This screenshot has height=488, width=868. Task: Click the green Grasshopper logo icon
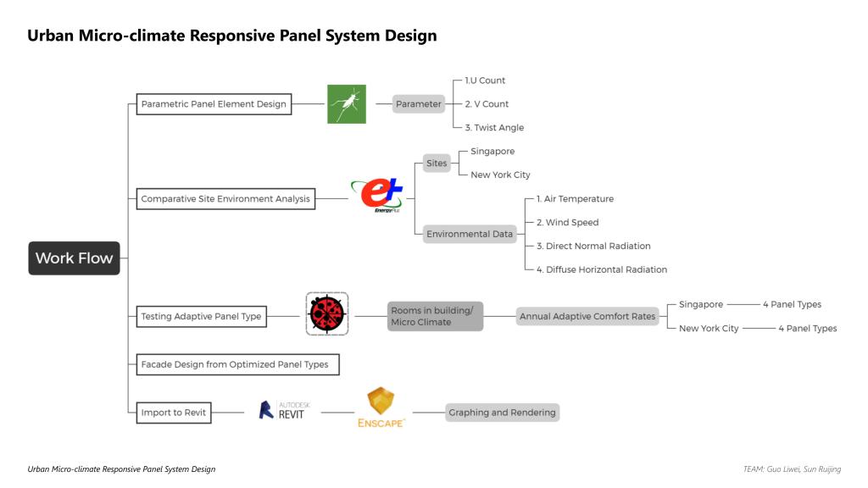tap(347, 104)
